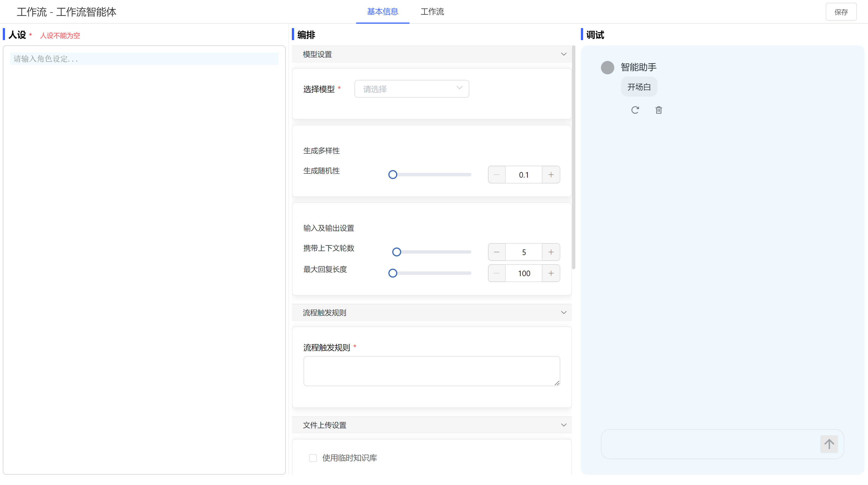The width and height of the screenshot is (868, 485).
Task: Collapse the 模型设置 section
Action: click(563, 54)
